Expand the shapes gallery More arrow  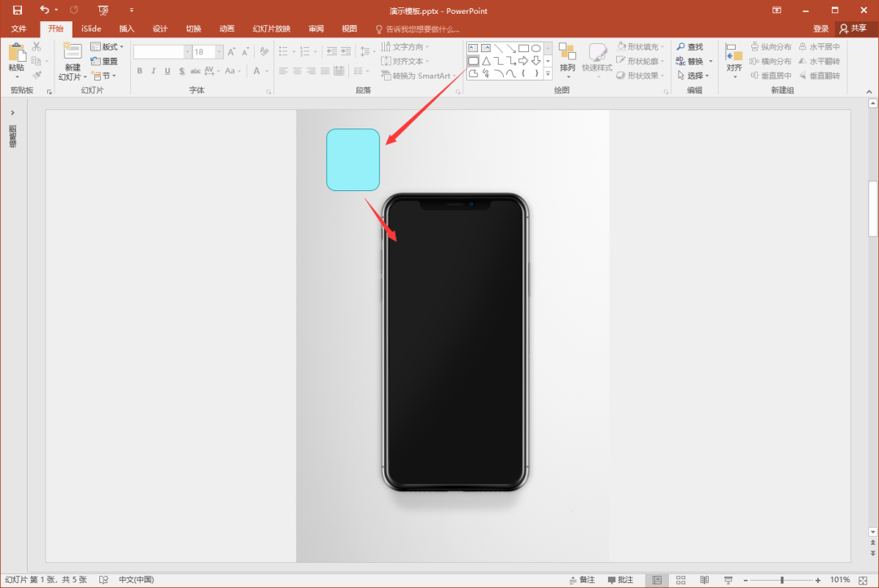(x=548, y=73)
